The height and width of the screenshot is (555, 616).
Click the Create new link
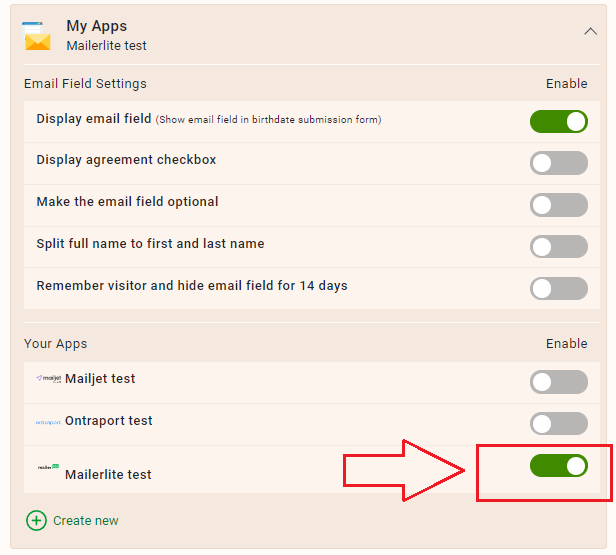[86, 520]
